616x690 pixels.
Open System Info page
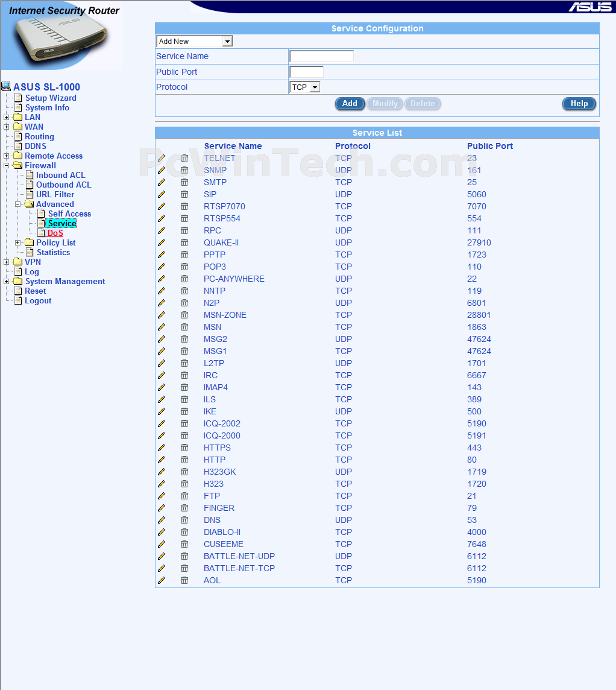click(x=47, y=108)
